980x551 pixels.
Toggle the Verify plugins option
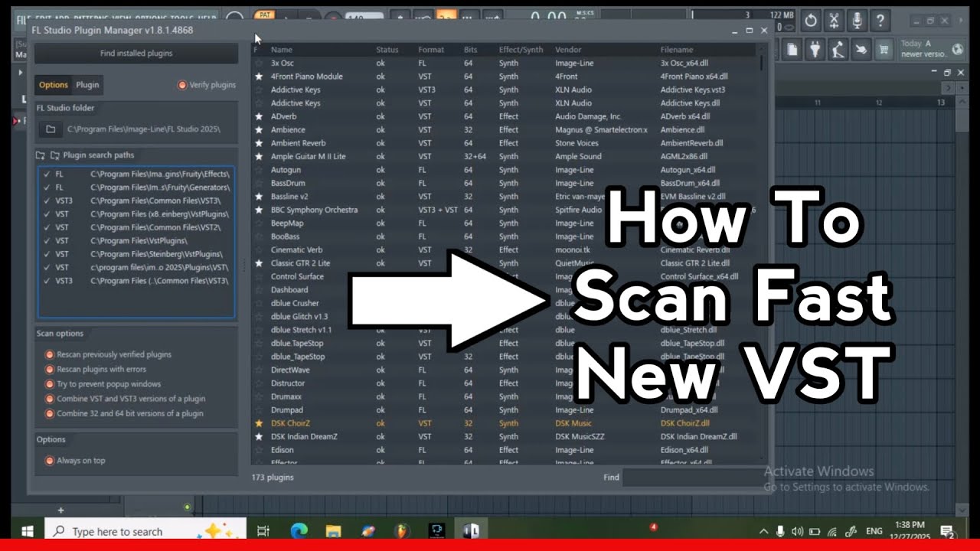click(182, 85)
